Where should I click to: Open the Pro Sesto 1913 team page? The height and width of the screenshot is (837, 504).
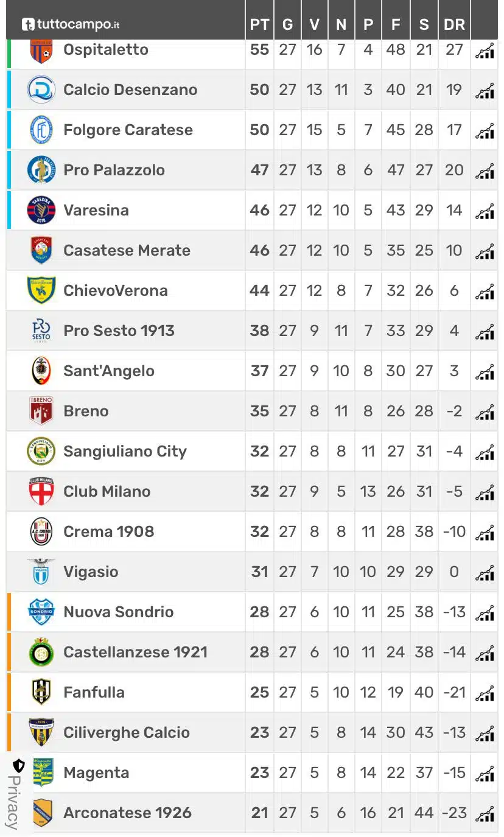click(x=119, y=331)
